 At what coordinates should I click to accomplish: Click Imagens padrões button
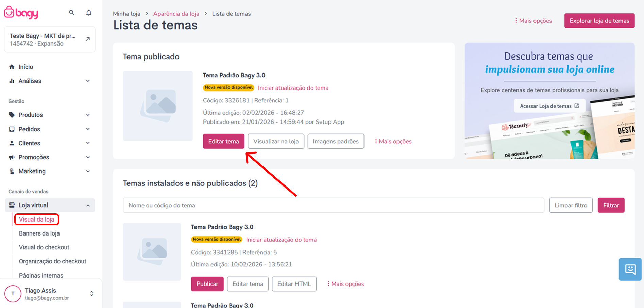pos(336,141)
